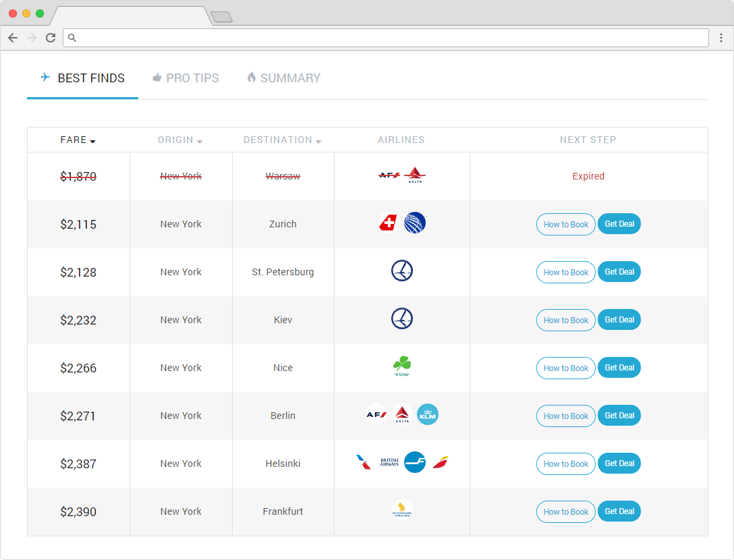Viewport: 734px width, 560px height.
Task: Select the Aer Lingus shamrock logo
Action: pyautogui.click(x=401, y=366)
